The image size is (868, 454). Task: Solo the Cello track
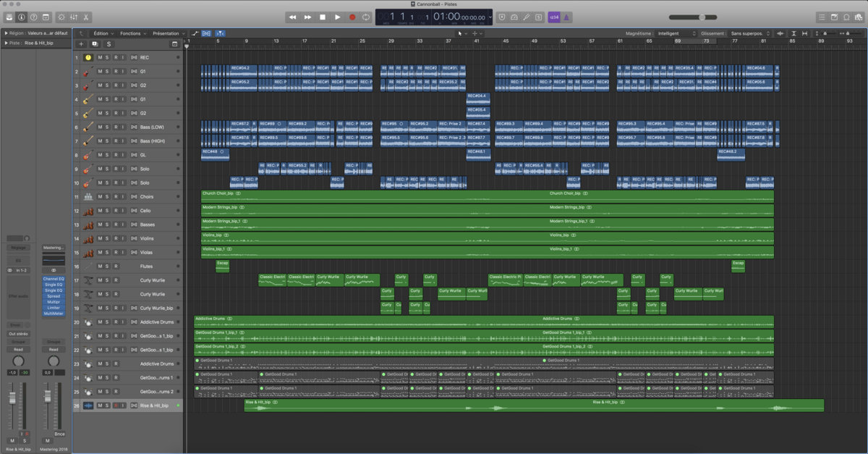[107, 211]
